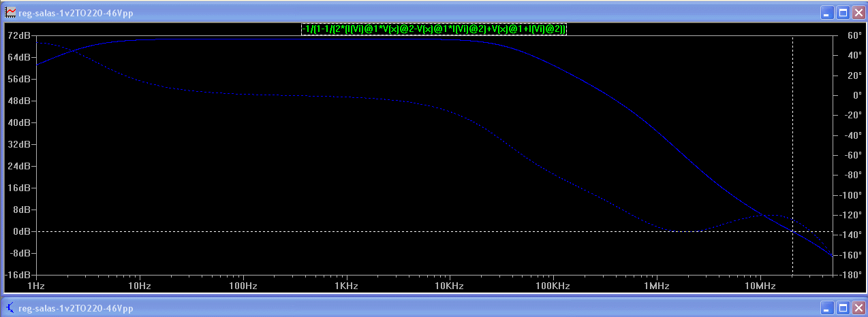Click the schematic icon in the lower window title bar
Image resolution: width=868 pixels, height=317 pixels.
point(10,308)
